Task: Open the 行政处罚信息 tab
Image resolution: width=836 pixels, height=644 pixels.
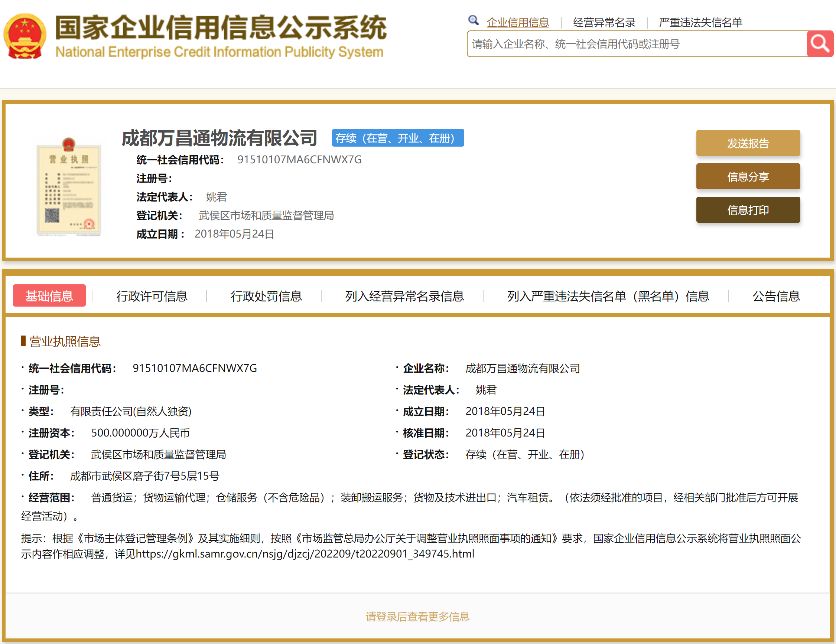Action: coord(266,296)
